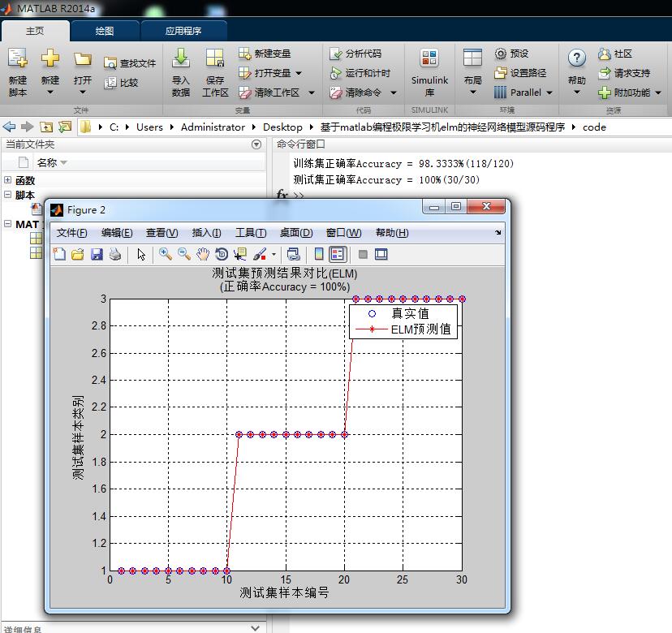Open the brush color dropdown arrow

(274, 255)
